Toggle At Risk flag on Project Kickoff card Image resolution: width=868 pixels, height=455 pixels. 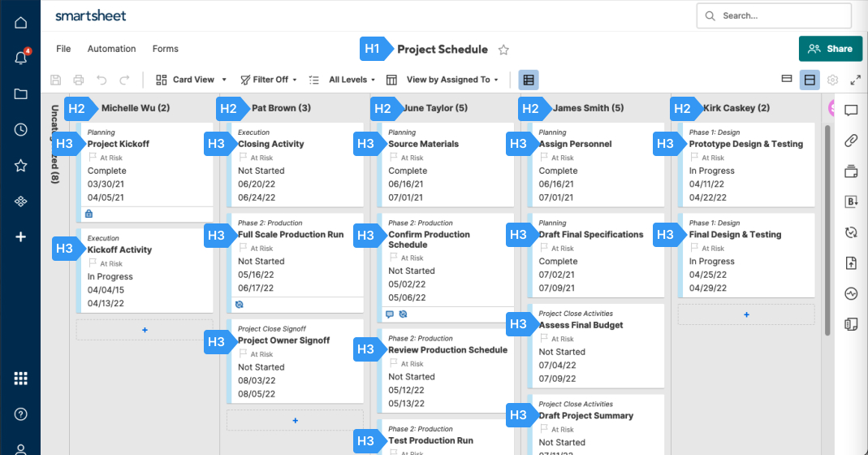[93, 158]
